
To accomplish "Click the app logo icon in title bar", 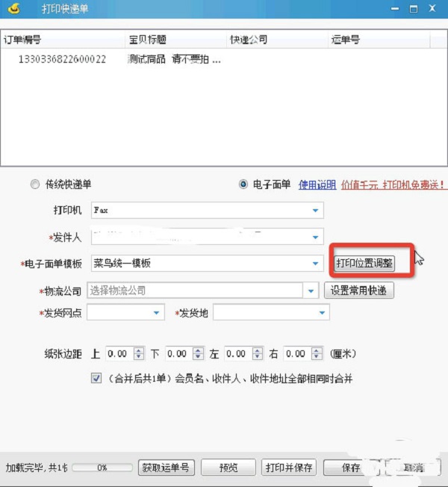I will click(13, 9).
